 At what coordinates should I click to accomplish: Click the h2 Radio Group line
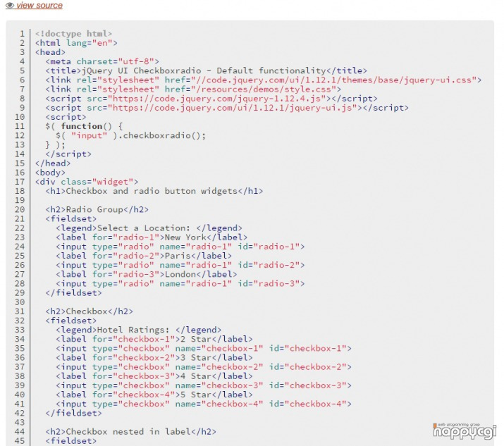click(97, 209)
